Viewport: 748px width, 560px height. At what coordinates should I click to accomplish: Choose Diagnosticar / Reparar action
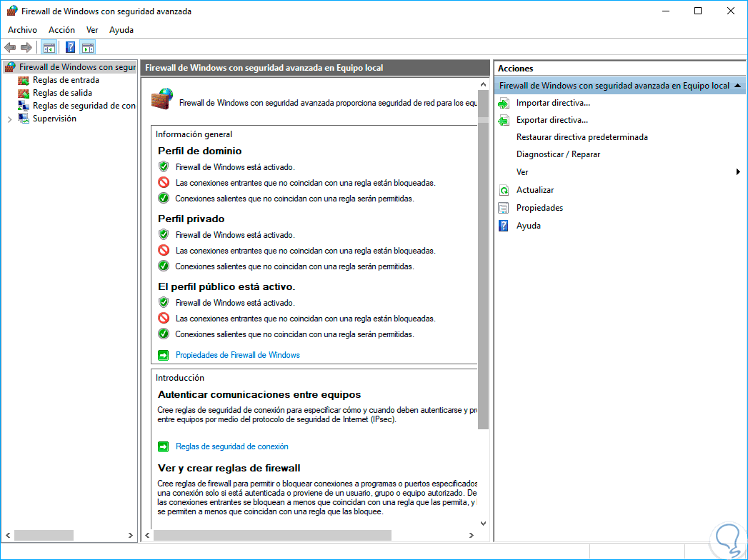coord(558,154)
